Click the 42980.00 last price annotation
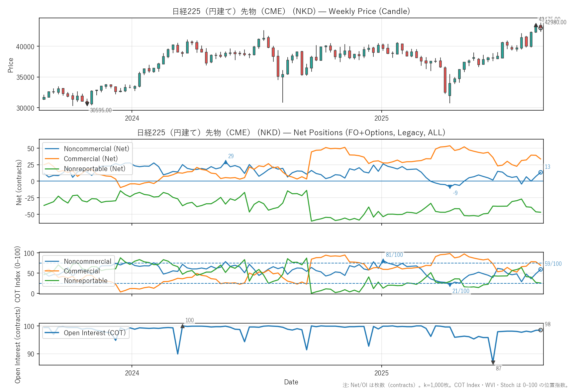The width and height of the screenshot is (574, 392). pos(555,22)
